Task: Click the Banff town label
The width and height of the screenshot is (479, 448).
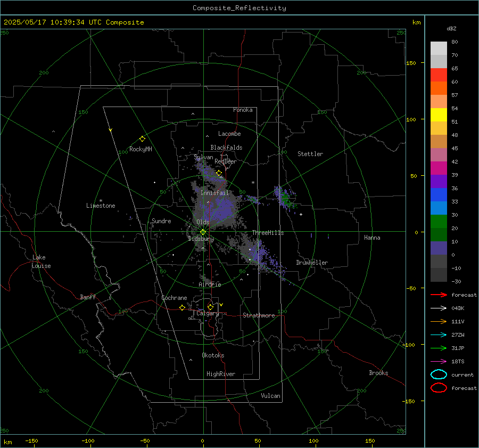Action: (x=88, y=297)
